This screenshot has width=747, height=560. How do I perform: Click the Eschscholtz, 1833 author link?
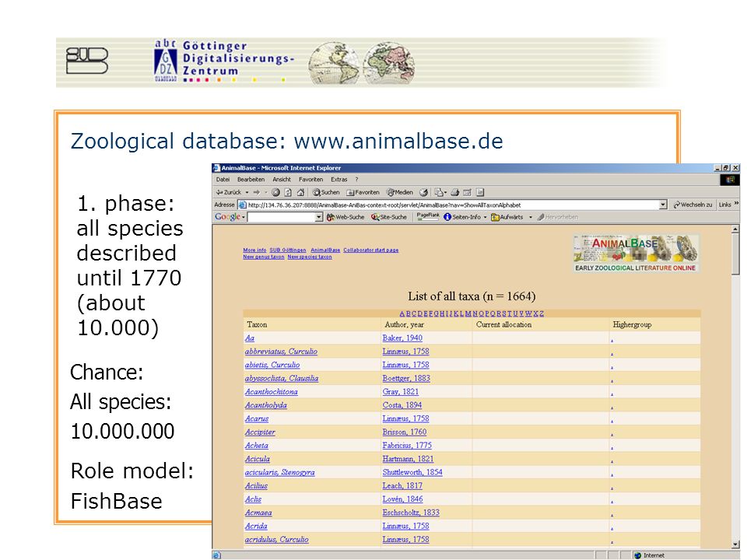(x=411, y=513)
